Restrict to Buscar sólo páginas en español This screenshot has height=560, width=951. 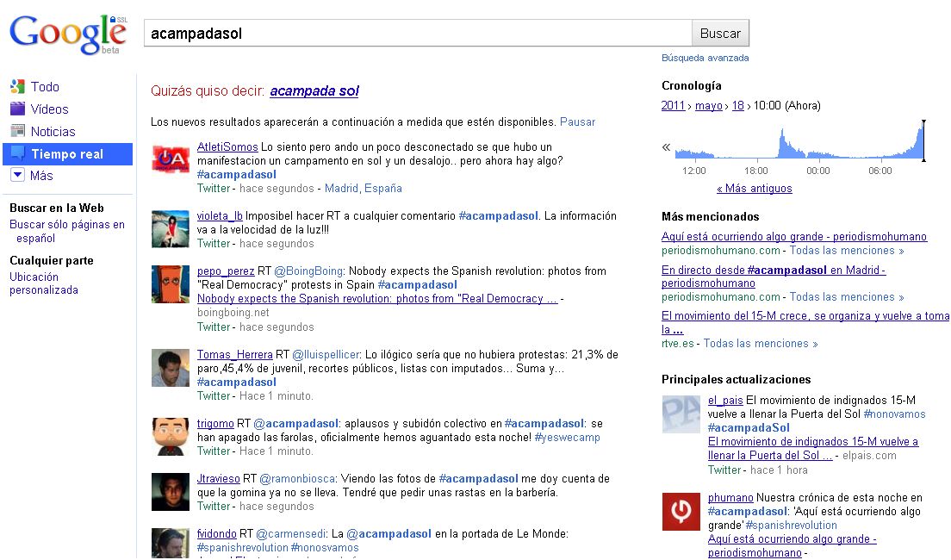click(x=66, y=231)
